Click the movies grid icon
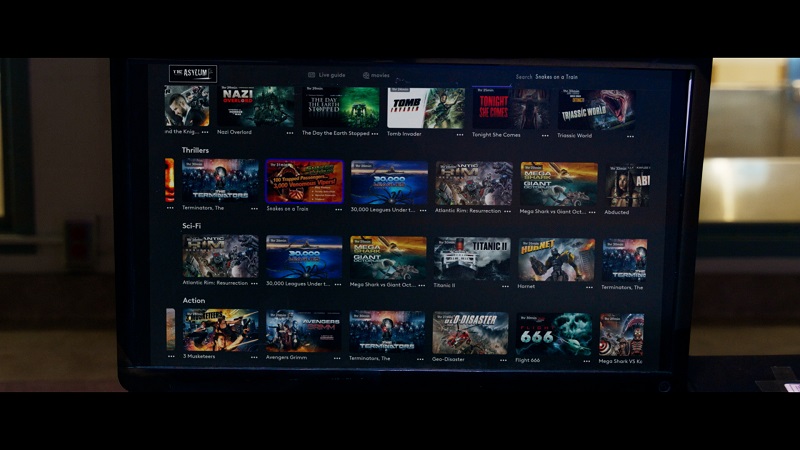800x450 pixels. point(366,76)
